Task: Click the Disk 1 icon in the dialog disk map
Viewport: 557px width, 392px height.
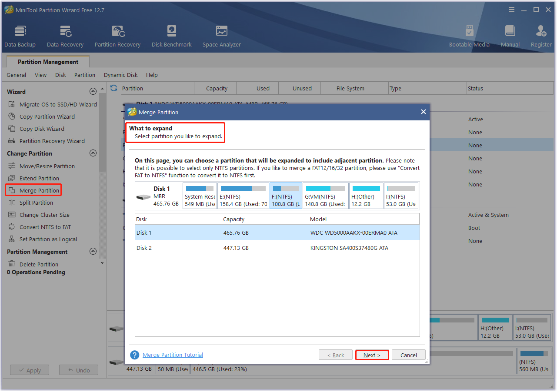Action: (x=143, y=196)
